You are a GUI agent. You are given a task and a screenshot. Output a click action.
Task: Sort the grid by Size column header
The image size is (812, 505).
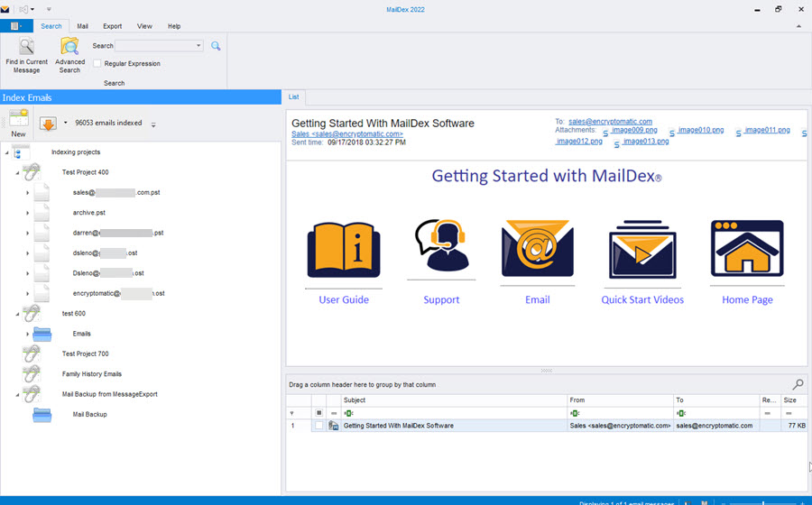pyautogui.click(x=793, y=400)
